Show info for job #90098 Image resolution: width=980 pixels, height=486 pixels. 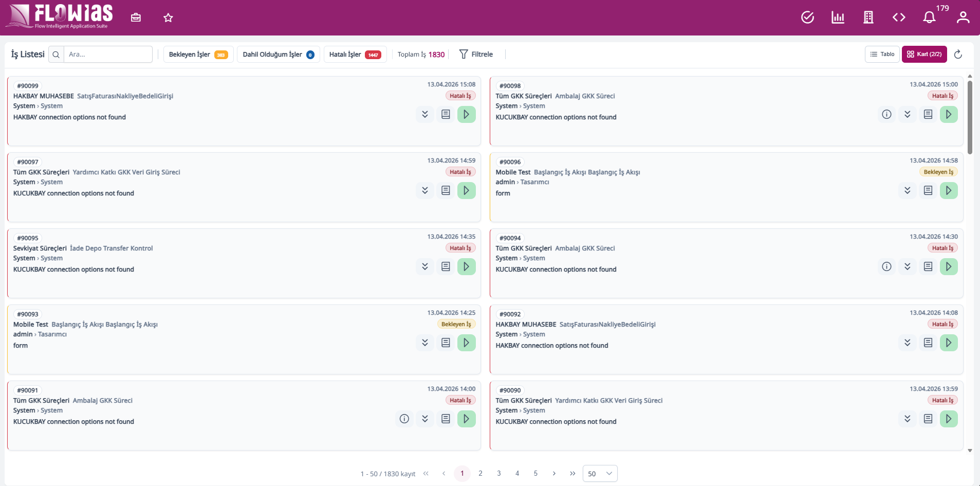[x=886, y=114]
